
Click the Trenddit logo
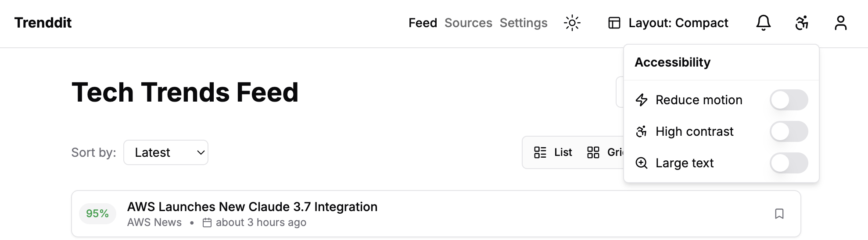tap(43, 23)
